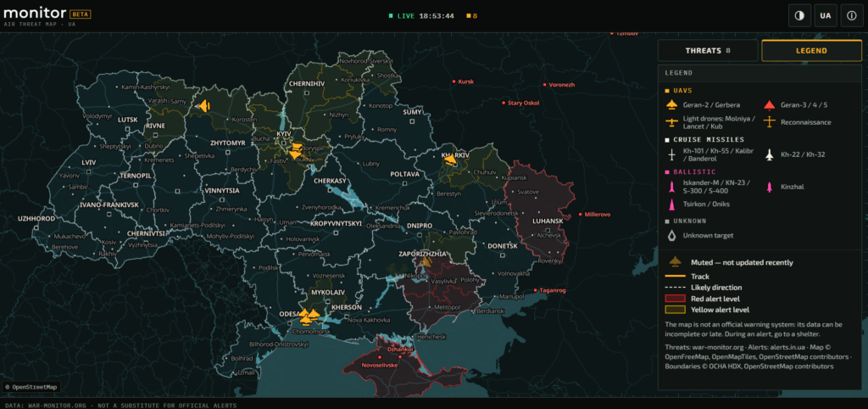Click the red Geran-3 / 4 / 5 icon
This screenshot has height=409, width=868.
coord(770,104)
